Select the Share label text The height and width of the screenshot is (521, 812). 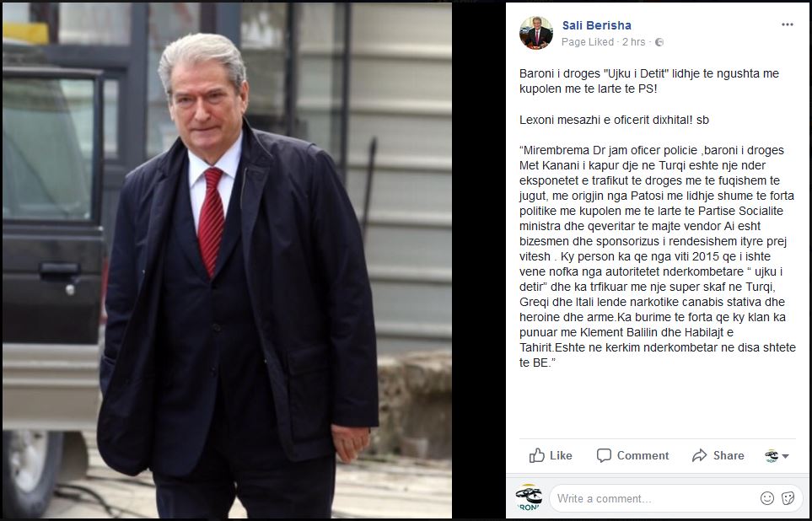(x=729, y=455)
